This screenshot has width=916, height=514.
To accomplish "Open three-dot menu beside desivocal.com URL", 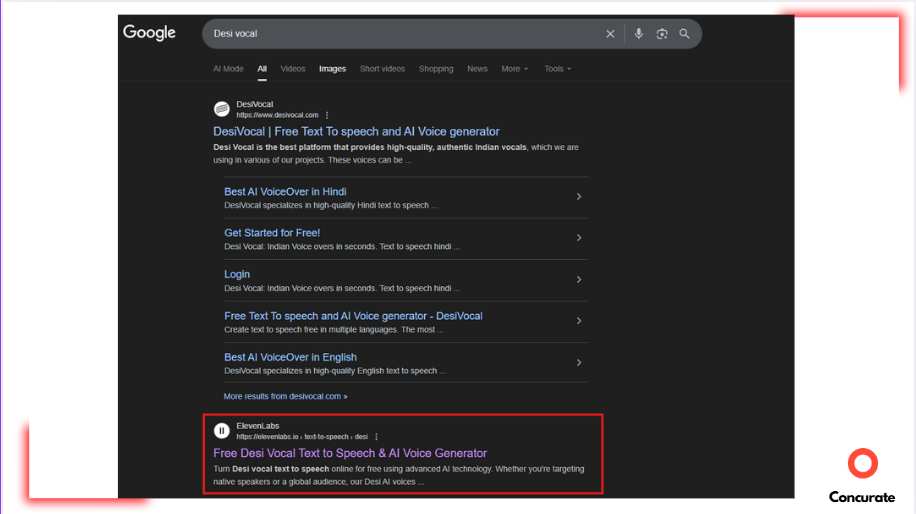I will [327, 115].
